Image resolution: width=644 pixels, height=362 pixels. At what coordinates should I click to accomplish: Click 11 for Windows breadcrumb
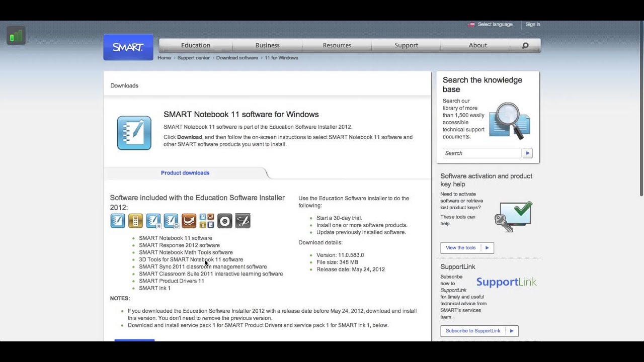tap(281, 58)
